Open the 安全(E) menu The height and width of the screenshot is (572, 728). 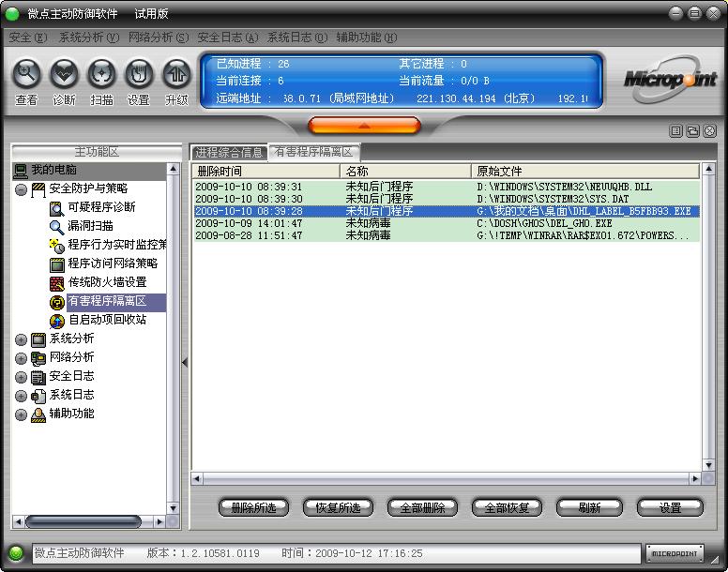(x=28, y=38)
